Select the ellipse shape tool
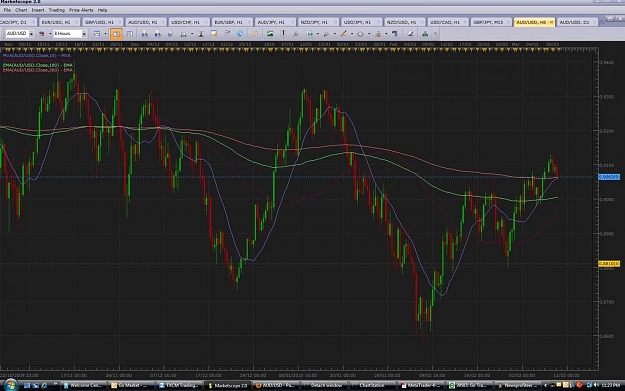Image resolution: width=625 pixels, height=391 pixels. 360,34
